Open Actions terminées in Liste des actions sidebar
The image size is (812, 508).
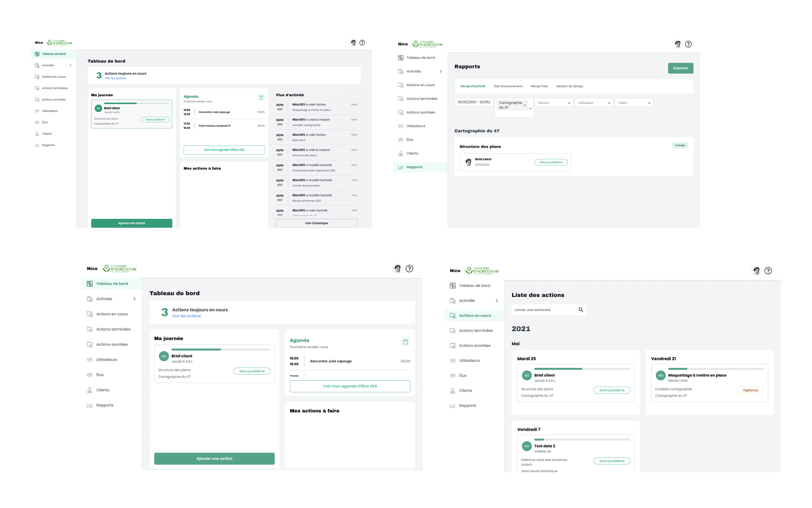click(x=474, y=331)
